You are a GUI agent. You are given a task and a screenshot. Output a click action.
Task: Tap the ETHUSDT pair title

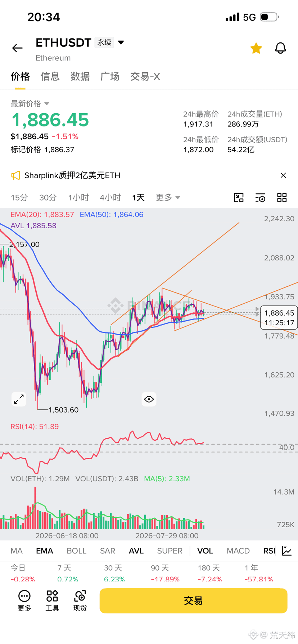click(x=63, y=43)
